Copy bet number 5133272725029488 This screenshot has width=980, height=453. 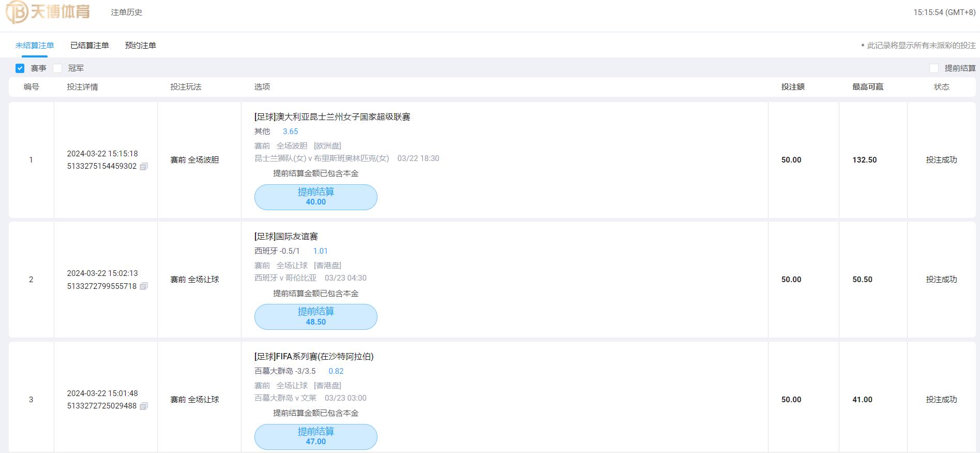coord(144,406)
